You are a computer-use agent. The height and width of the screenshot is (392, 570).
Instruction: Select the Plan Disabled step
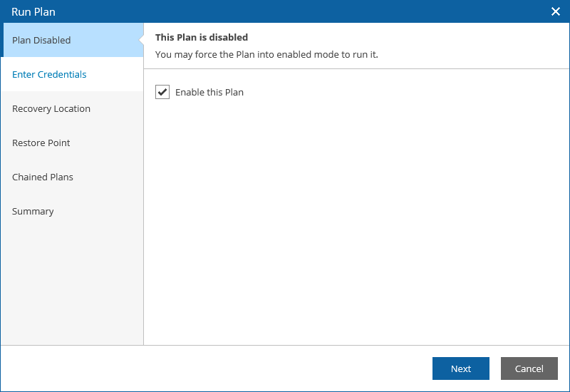point(41,40)
